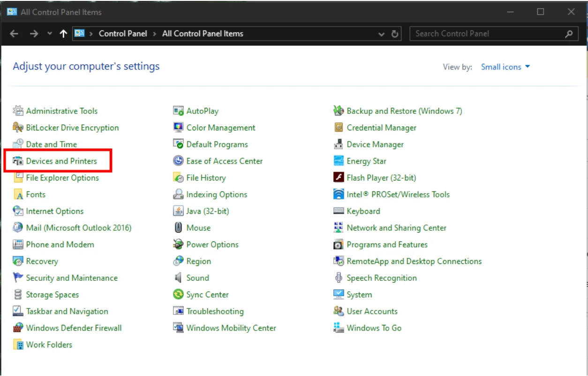Click the Speech Recognition microphone icon
Viewport: 588px width, 376px height.
[339, 278]
